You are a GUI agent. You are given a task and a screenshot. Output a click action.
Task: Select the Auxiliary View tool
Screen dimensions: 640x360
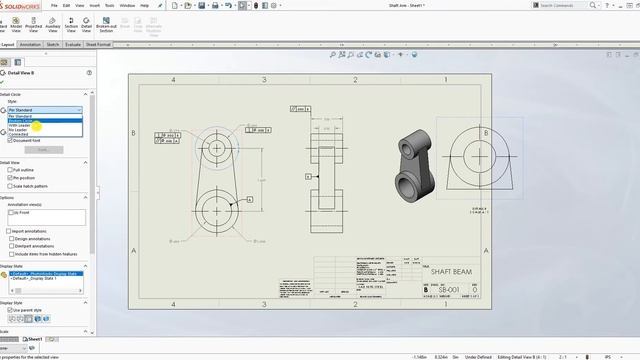click(x=53, y=24)
